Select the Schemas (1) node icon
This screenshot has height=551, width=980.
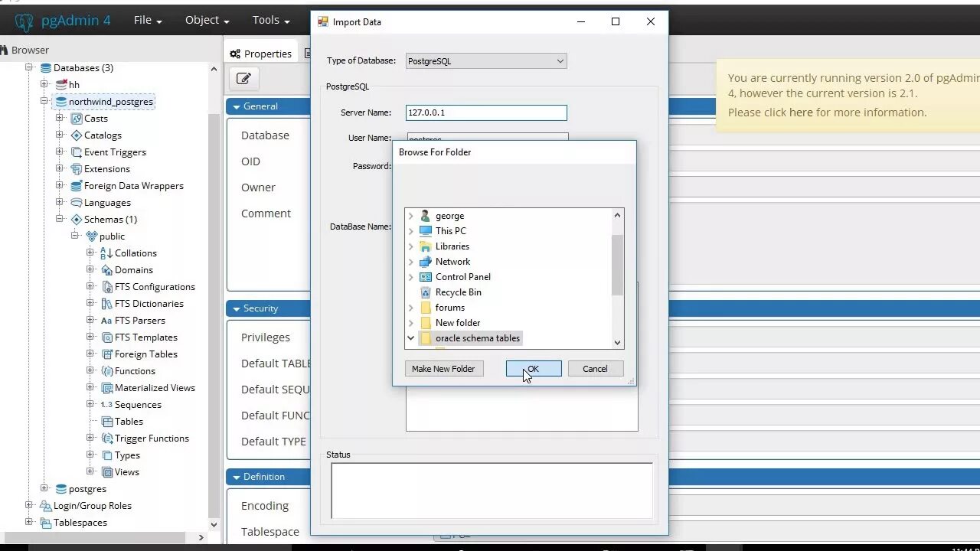coord(76,220)
